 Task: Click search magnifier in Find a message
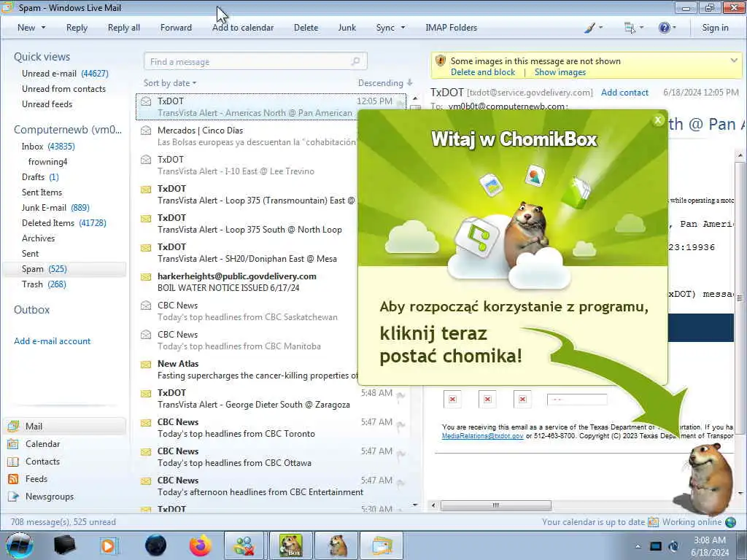point(355,61)
